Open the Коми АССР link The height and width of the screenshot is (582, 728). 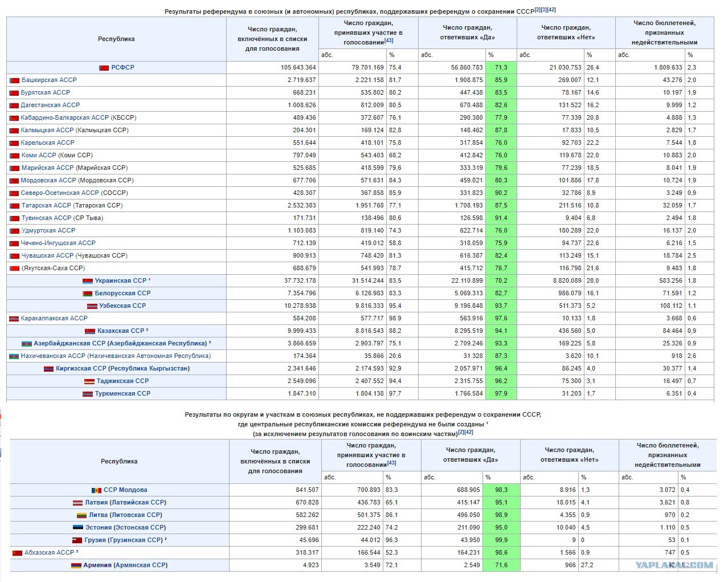(39, 155)
